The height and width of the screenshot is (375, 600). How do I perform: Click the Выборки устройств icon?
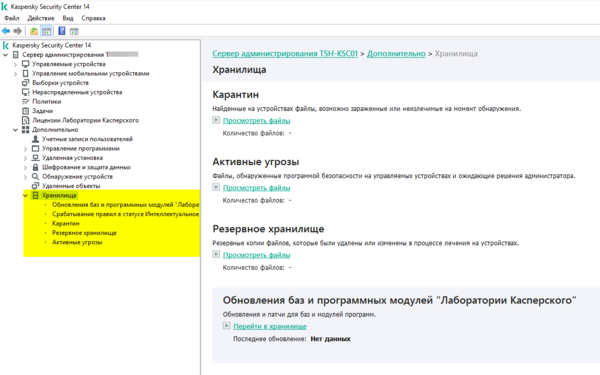tap(26, 83)
